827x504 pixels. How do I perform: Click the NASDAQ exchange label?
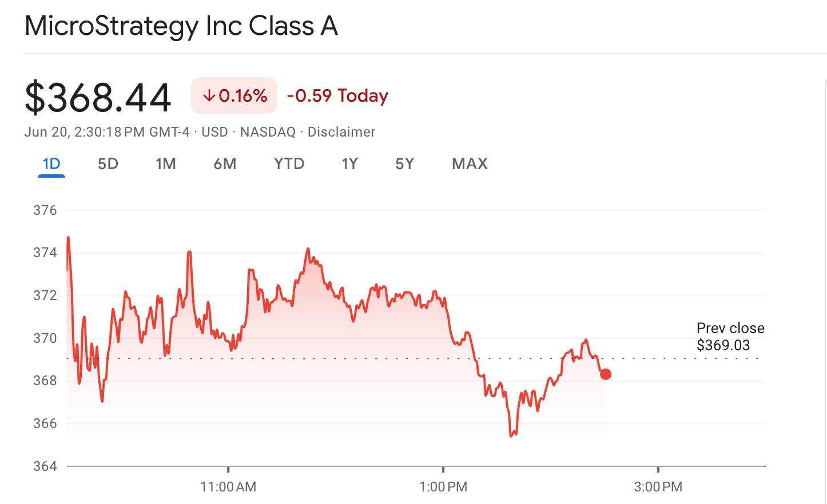(268, 132)
